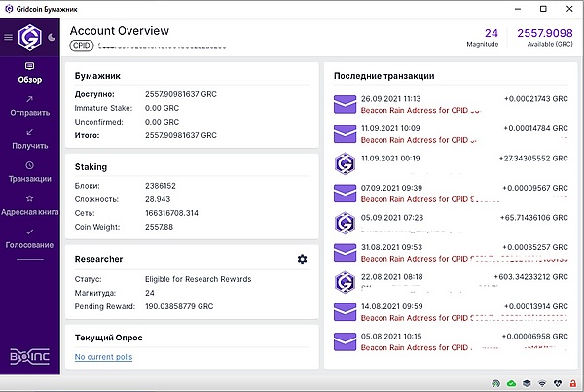This screenshot has width=584, height=392.
Task: Click the 14.08.2021 09:59 transaction date
Action: 392,306
